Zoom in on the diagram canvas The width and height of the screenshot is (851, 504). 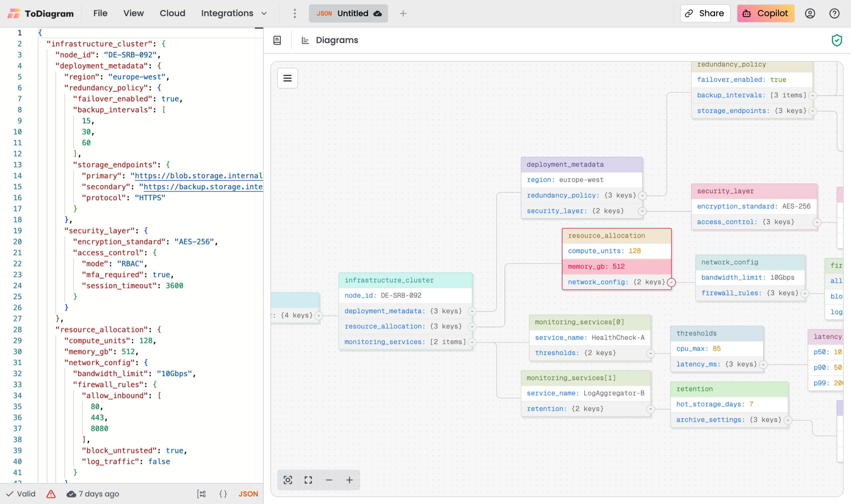click(349, 480)
